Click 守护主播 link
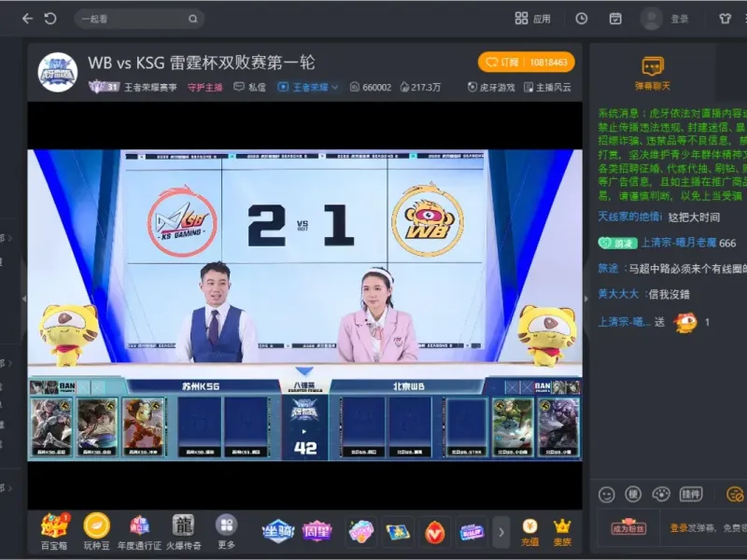 point(204,87)
